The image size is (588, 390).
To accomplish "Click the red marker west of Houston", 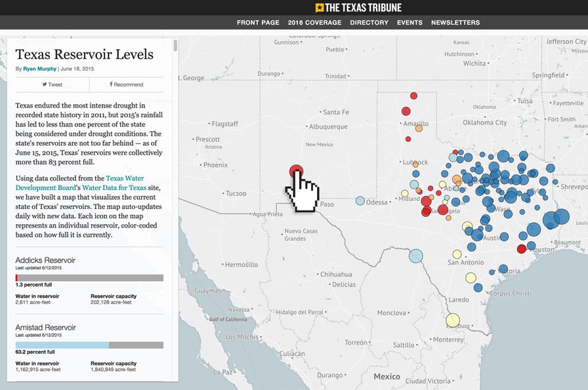I will pyautogui.click(x=521, y=249).
